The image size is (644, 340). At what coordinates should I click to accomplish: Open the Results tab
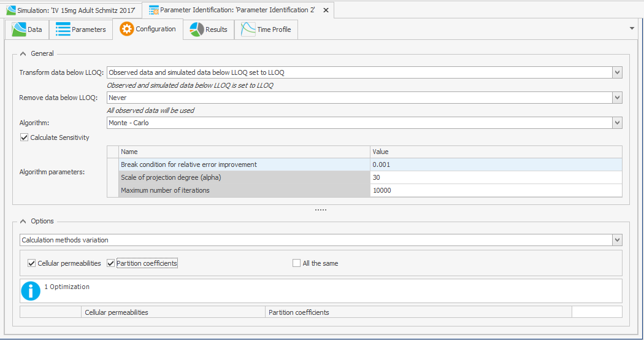pyautogui.click(x=209, y=29)
